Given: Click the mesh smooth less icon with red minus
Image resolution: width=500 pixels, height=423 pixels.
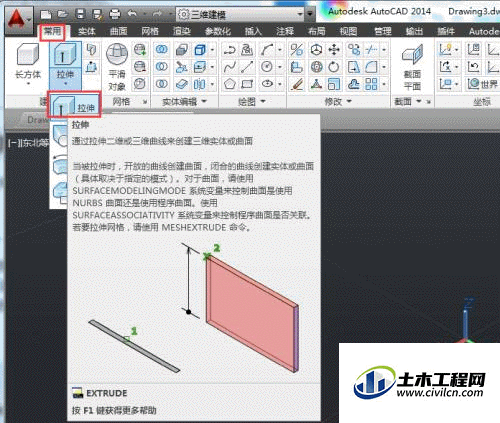Looking at the screenshot, I should coord(140,67).
